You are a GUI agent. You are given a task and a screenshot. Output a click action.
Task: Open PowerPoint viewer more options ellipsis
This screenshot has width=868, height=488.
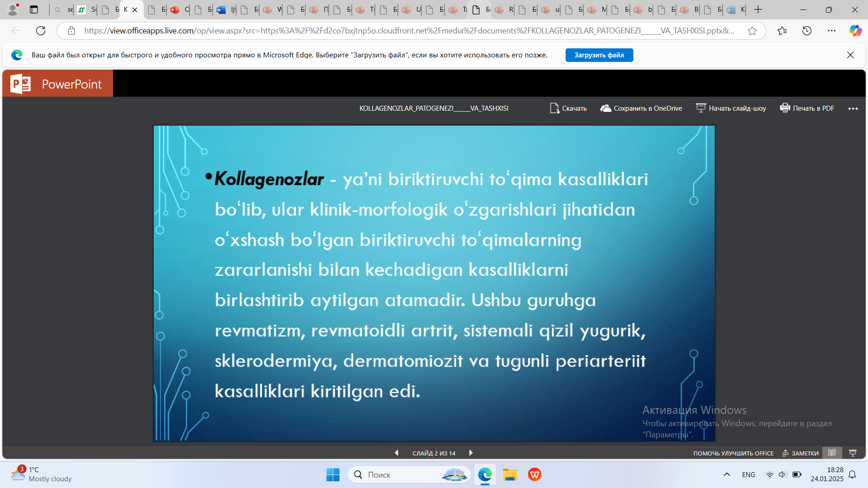click(853, 108)
